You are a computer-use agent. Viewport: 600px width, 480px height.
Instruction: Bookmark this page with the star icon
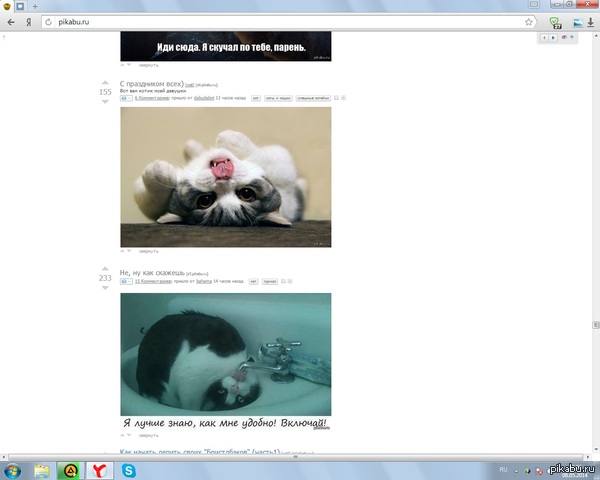(x=528, y=21)
